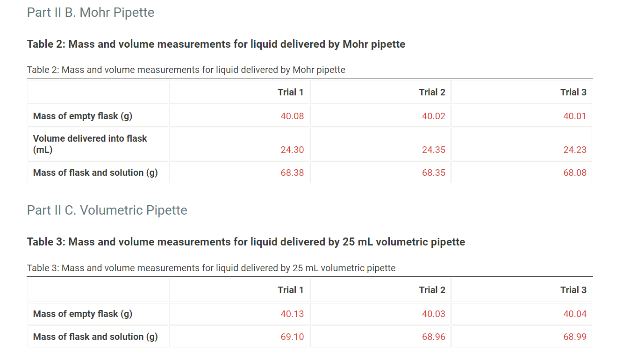Click the Part II B. Mohr Pipette heading

click(x=91, y=12)
